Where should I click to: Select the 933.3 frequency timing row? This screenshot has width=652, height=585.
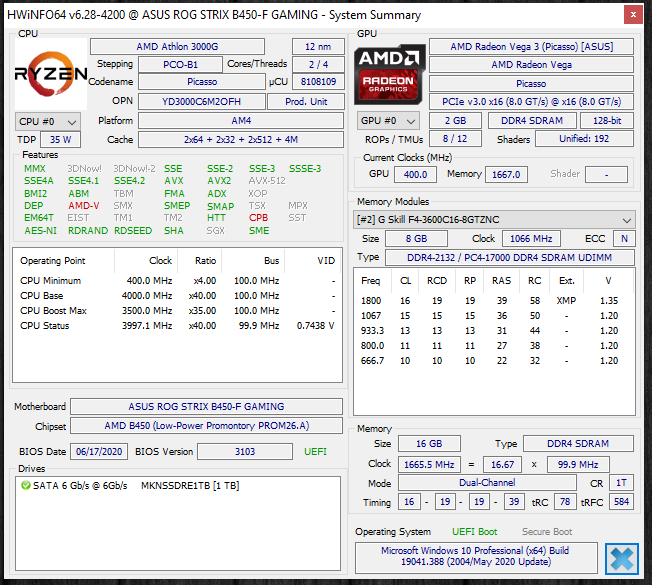point(494,331)
